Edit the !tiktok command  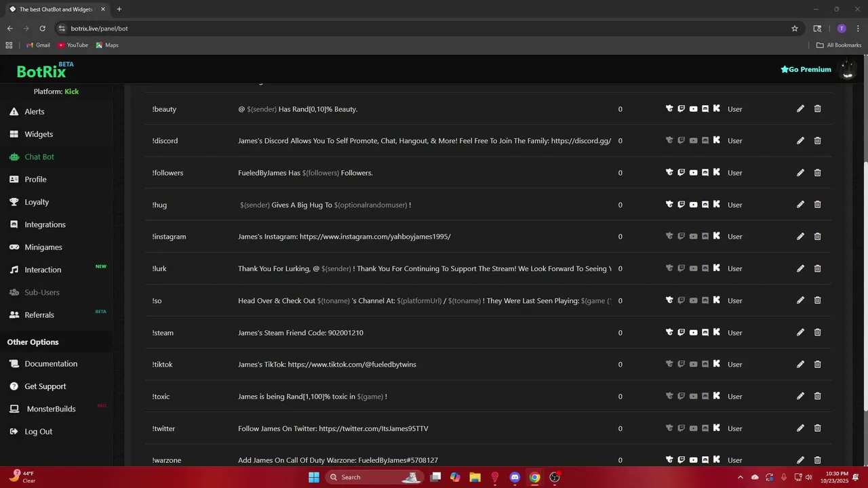click(800, 364)
